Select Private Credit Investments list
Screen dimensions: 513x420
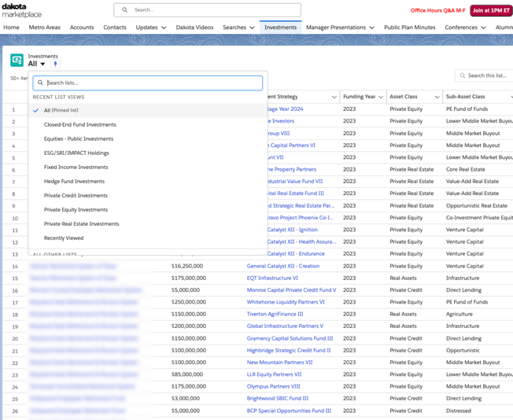coord(76,195)
